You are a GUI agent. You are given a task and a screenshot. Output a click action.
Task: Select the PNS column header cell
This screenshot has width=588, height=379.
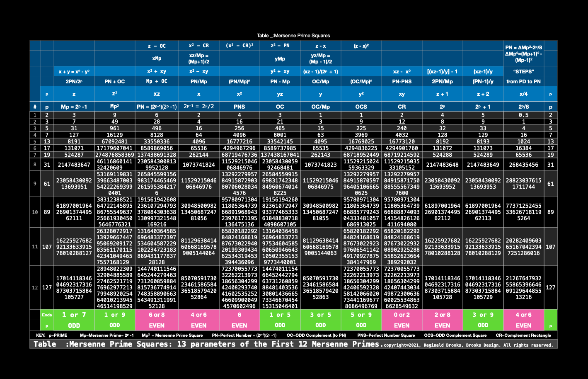tap(239, 107)
